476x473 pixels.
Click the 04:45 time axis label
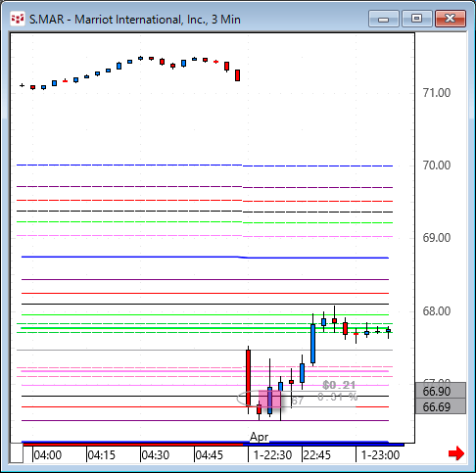tap(209, 455)
